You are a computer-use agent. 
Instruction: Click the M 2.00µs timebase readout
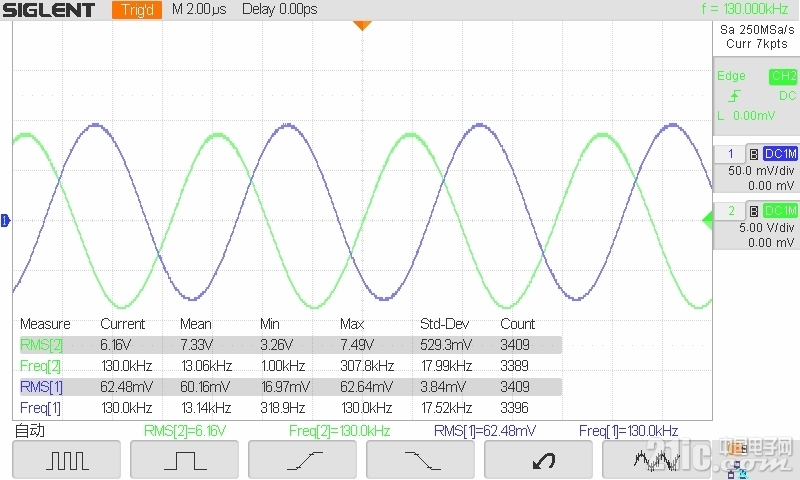tap(199, 9)
